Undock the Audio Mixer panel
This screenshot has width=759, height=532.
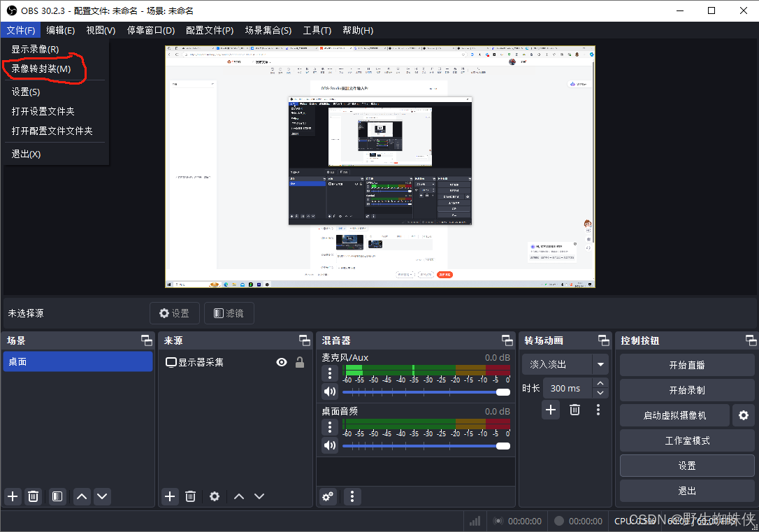point(507,340)
